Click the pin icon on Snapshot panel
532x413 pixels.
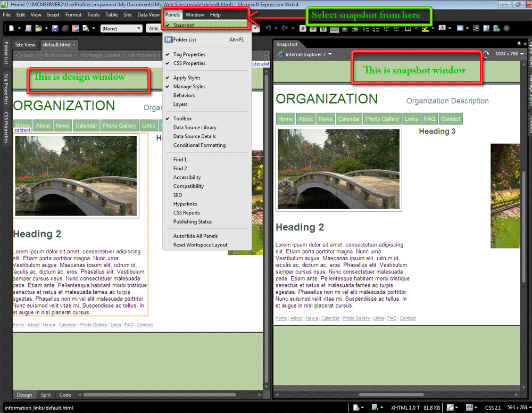519,44
